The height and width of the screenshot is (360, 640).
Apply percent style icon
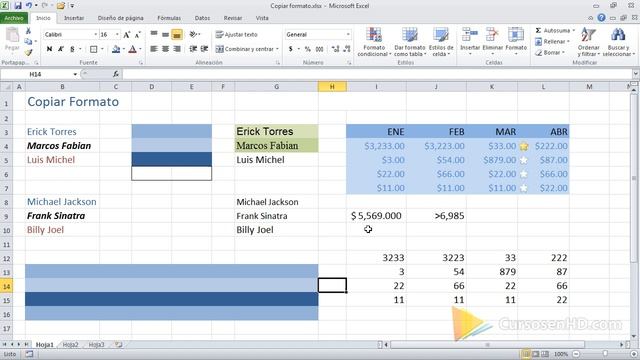[x=307, y=49]
